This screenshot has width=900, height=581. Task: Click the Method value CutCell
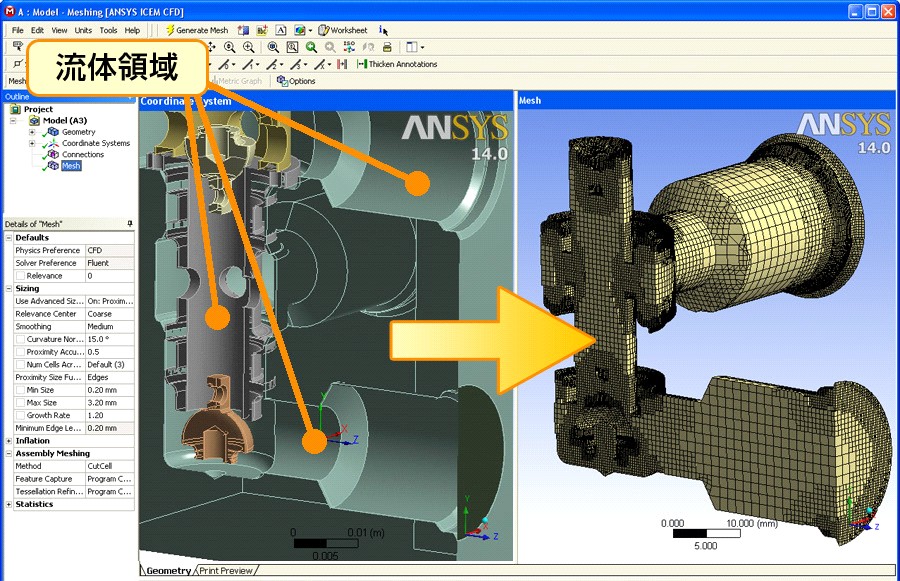point(110,466)
